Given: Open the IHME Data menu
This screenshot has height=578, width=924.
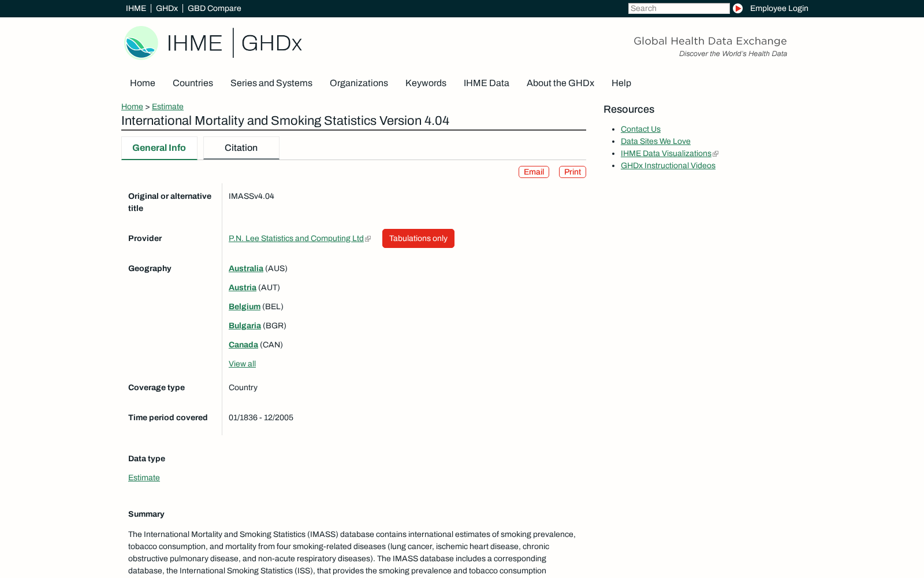Looking at the screenshot, I should point(486,83).
